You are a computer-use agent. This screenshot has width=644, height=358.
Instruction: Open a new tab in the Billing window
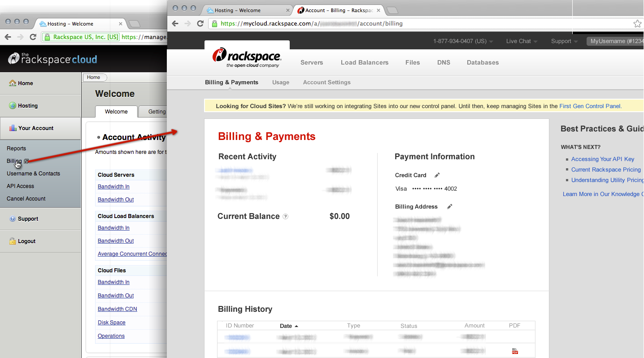tap(392, 10)
